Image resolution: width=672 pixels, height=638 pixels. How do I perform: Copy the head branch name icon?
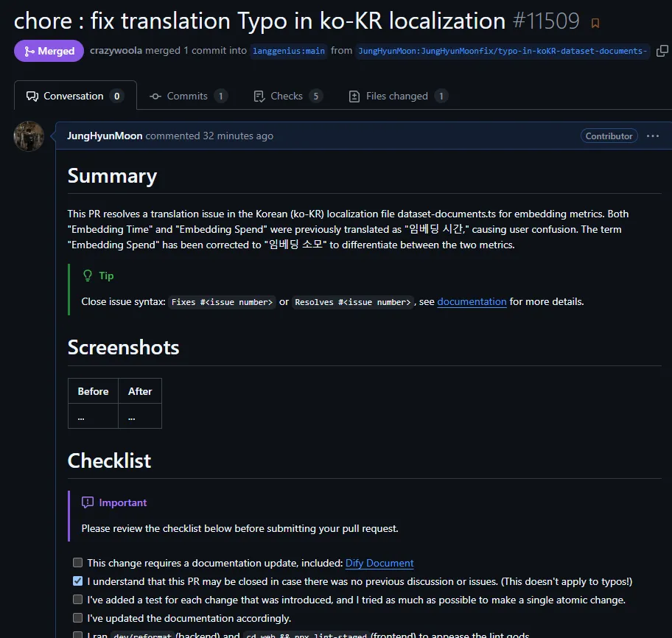point(662,51)
